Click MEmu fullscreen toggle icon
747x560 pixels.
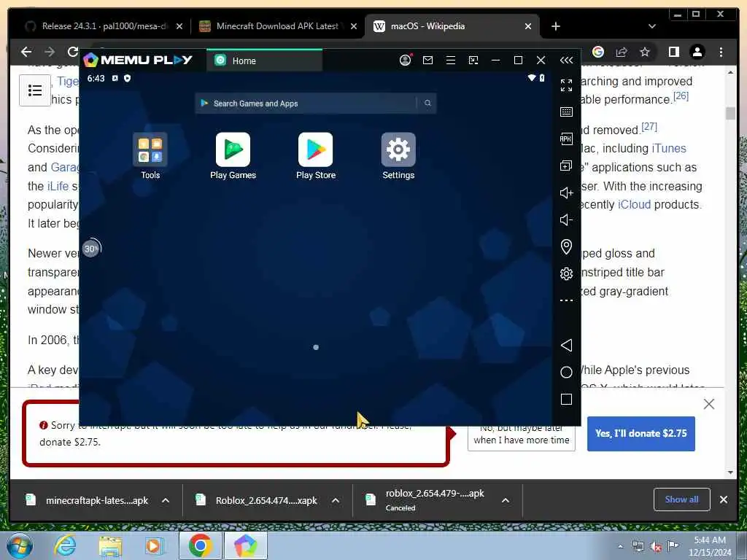(x=566, y=85)
